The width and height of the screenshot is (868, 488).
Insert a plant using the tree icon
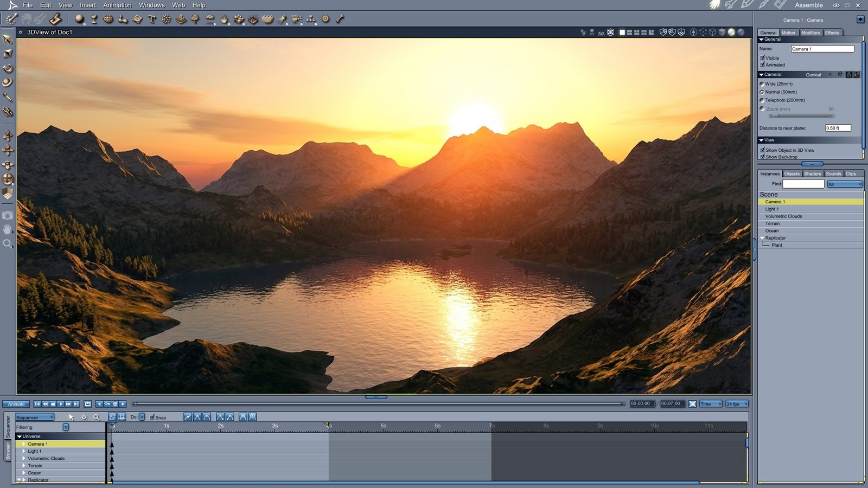coord(195,19)
